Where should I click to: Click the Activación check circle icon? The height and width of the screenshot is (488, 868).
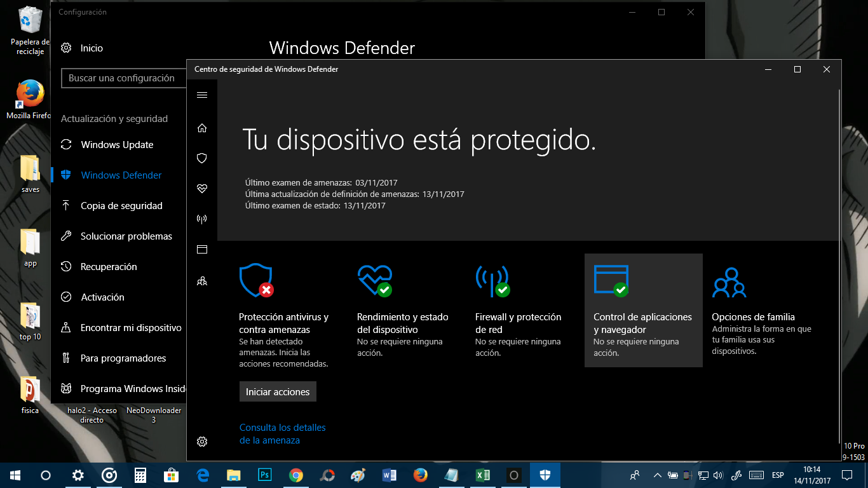pyautogui.click(x=66, y=297)
